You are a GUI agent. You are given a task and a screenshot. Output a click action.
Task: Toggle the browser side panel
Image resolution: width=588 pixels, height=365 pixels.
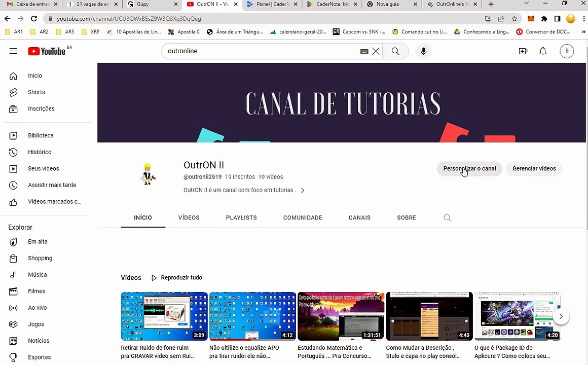[557, 18]
